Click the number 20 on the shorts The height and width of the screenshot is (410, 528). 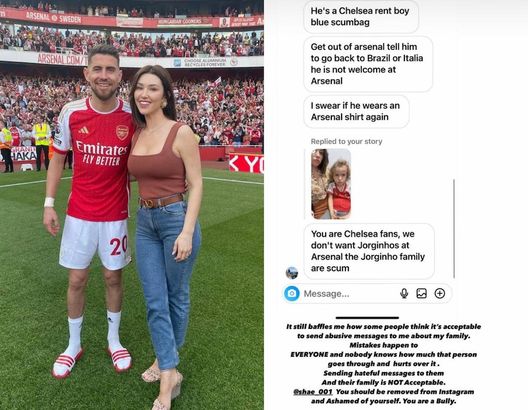(118, 245)
